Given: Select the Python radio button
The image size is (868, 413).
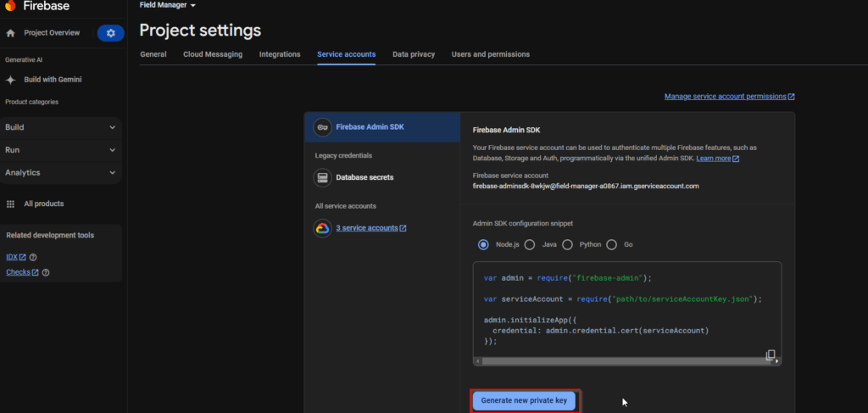Looking at the screenshot, I should click(567, 245).
